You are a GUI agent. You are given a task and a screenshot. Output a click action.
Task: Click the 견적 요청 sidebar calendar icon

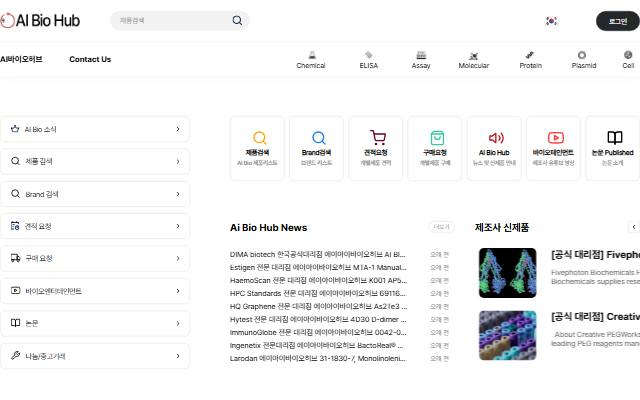(x=15, y=226)
